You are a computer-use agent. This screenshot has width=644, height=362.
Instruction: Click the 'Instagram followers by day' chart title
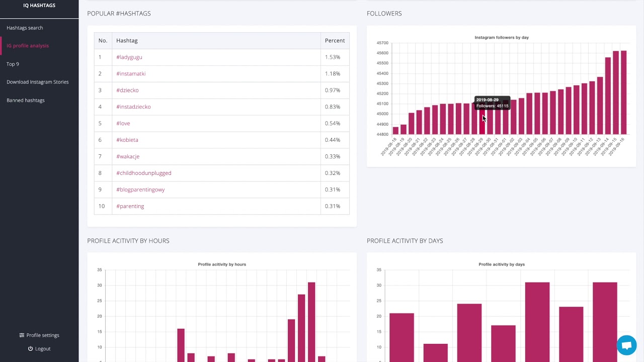pos(502,38)
